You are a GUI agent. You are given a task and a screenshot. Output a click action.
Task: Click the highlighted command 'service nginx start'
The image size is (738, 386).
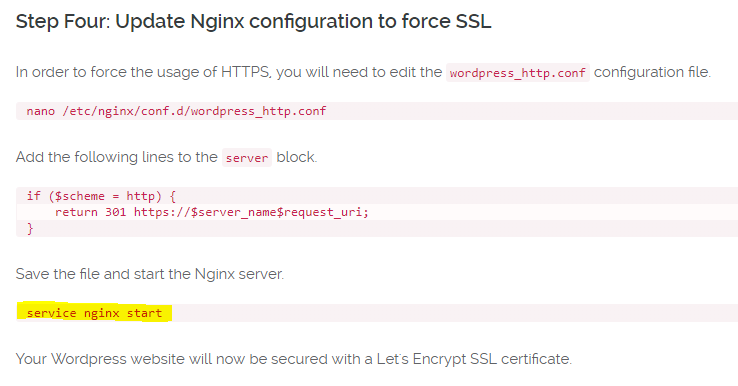click(x=94, y=313)
